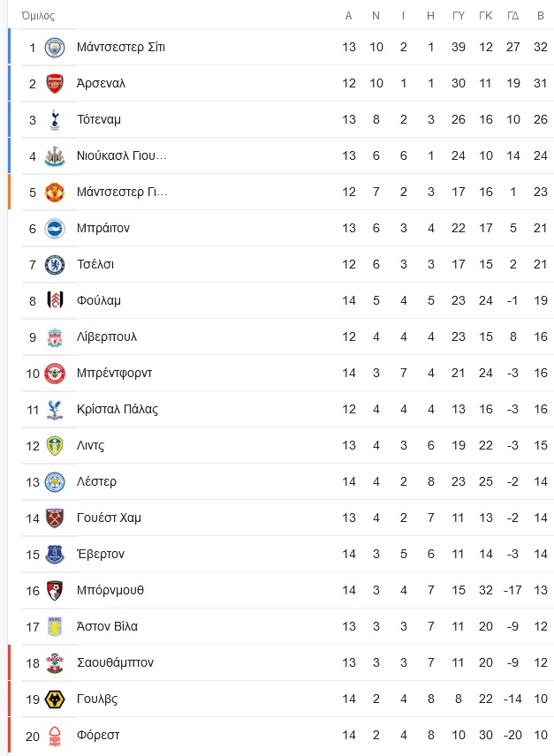Image resolution: width=554 pixels, height=756 pixels.
Task: Click the ΓΔ goal difference header
Action: tap(513, 16)
